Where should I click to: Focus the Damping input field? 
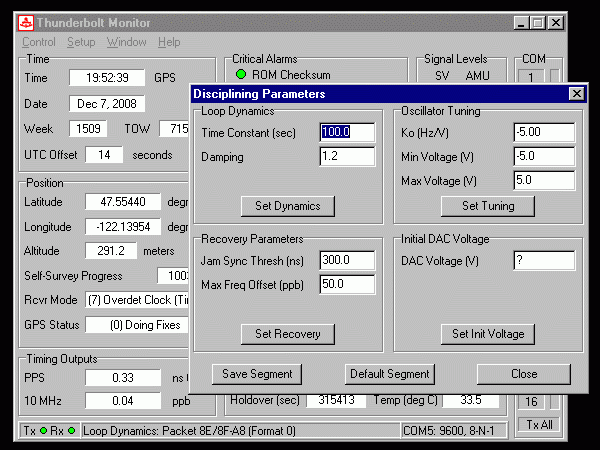(x=347, y=157)
